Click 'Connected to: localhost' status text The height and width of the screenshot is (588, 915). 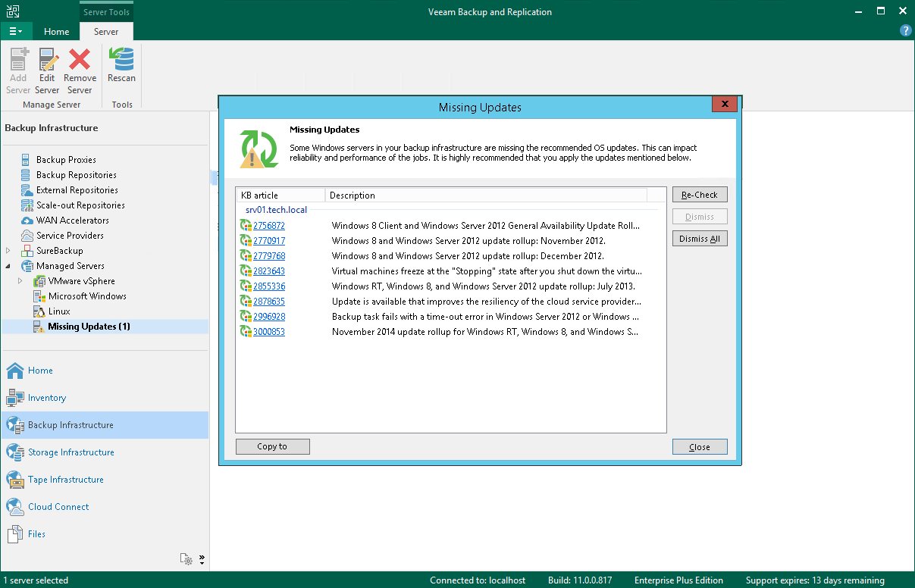click(x=478, y=580)
